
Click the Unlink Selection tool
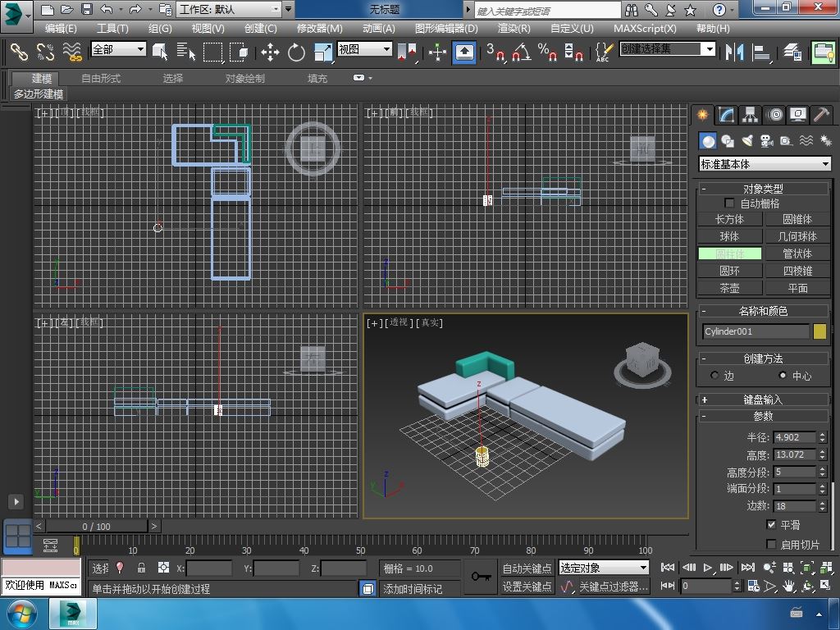pos(46,52)
